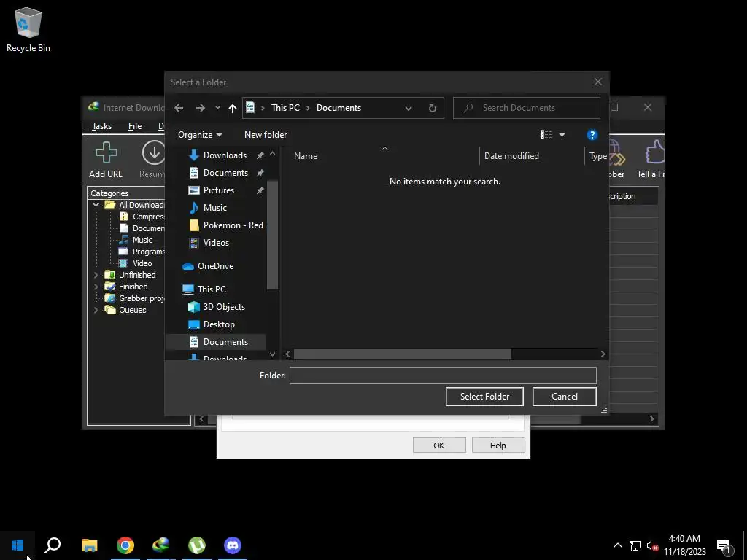Image resolution: width=747 pixels, height=560 pixels.
Task: Expand Unfinished category in IDM
Action: tap(96, 275)
